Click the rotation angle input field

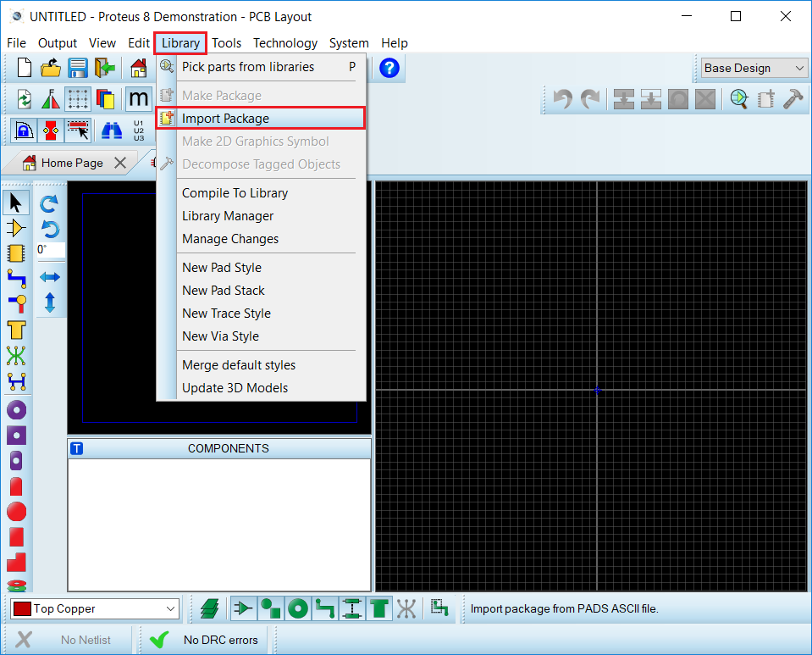[x=50, y=250]
